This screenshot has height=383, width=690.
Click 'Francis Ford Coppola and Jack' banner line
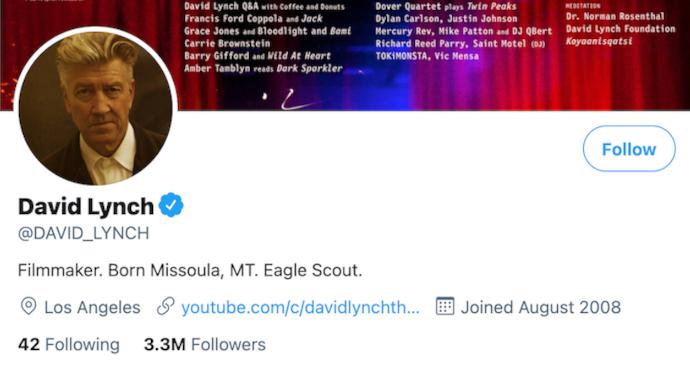tap(253, 18)
